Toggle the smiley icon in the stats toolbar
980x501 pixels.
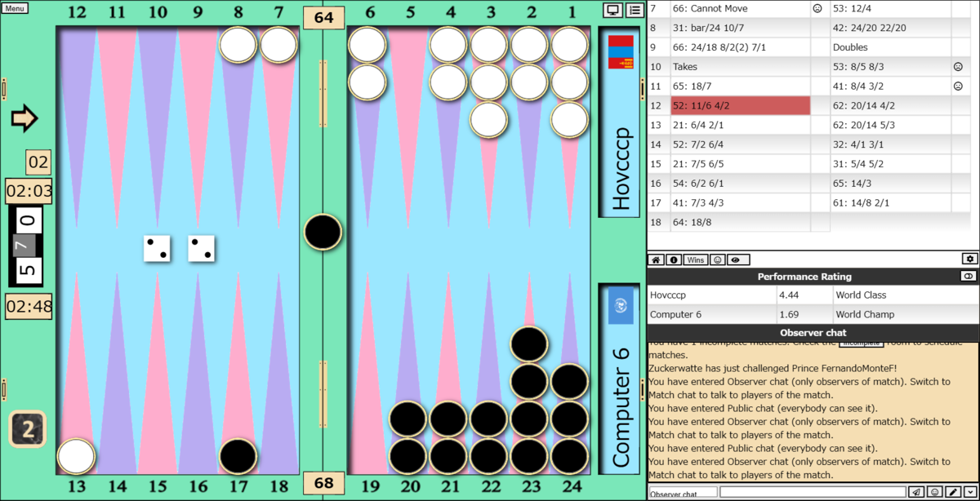[x=716, y=259]
